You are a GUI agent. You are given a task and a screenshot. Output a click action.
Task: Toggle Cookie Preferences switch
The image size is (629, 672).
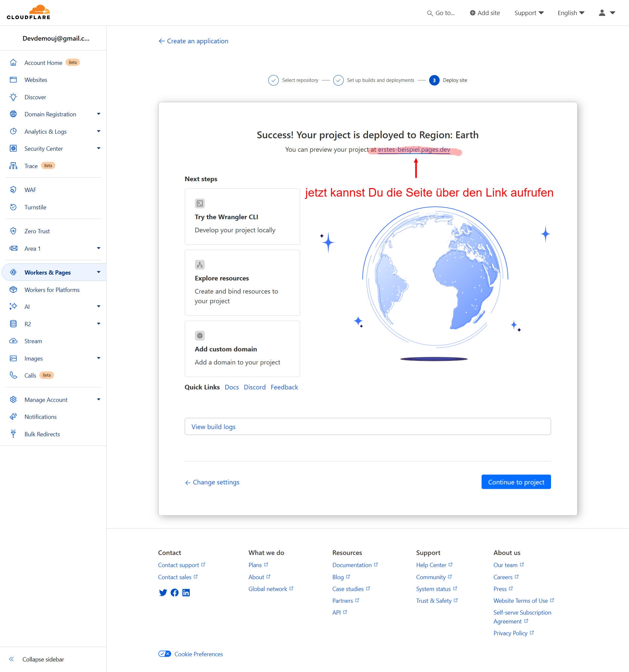coord(164,654)
